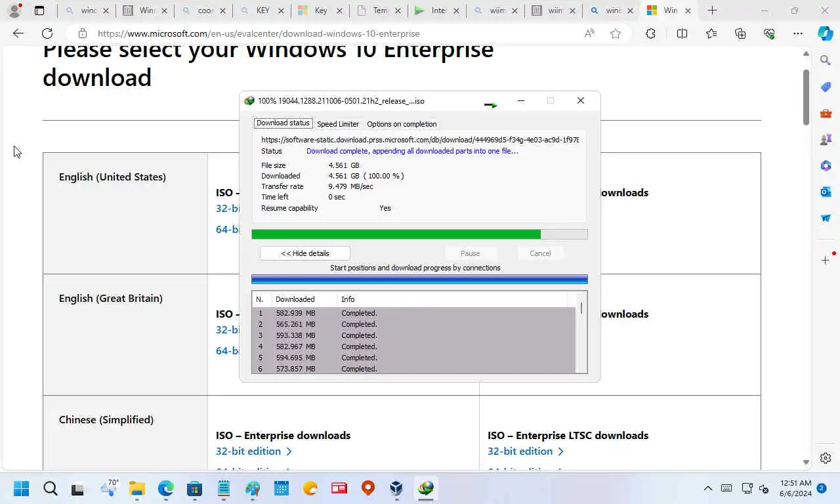This screenshot has height=504, width=840.
Task: Open taskbar Search magnifier
Action: (50, 488)
